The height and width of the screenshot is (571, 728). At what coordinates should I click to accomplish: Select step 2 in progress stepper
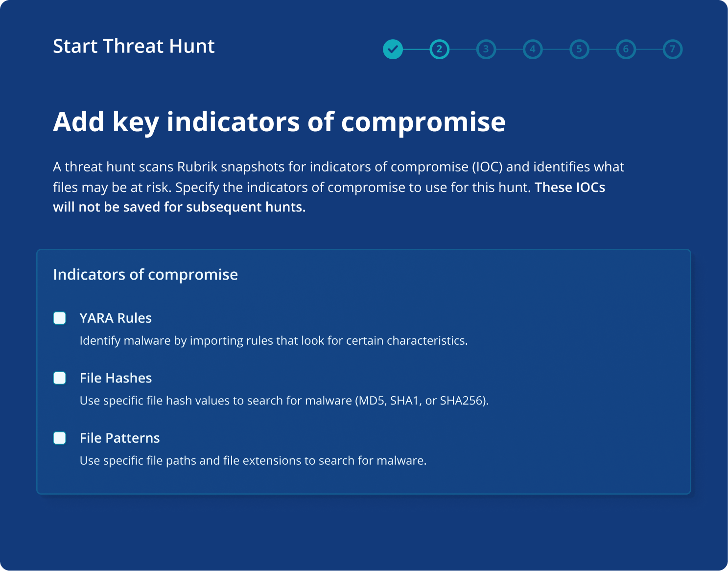pyautogui.click(x=439, y=49)
